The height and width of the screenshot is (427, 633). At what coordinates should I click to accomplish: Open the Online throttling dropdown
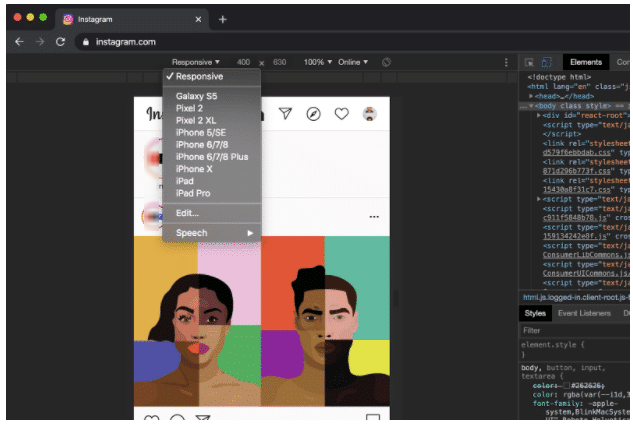pos(353,62)
